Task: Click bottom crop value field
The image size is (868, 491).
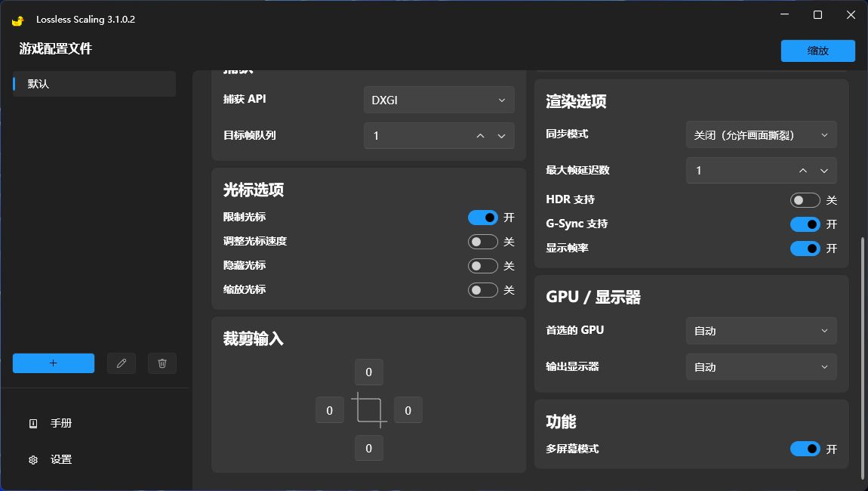Action: (368, 448)
